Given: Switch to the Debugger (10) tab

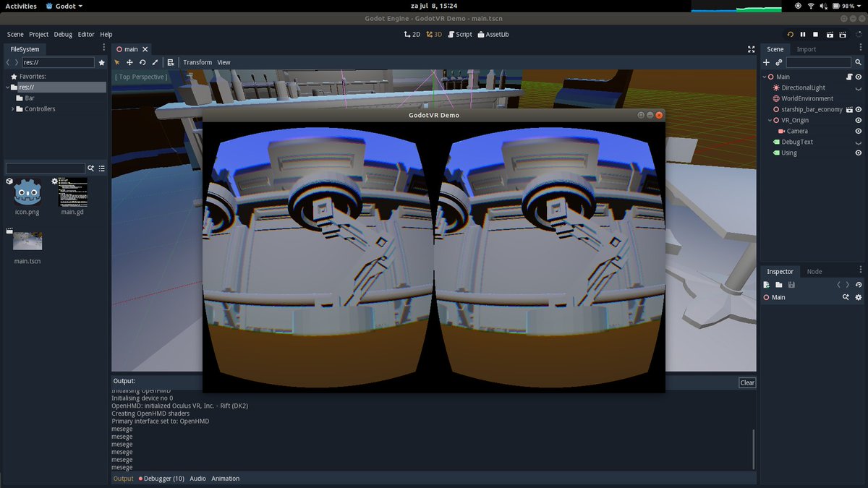Looking at the screenshot, I should [161, 479].
